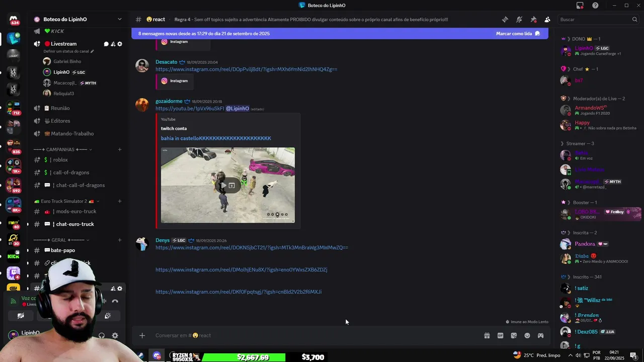Open pinned messages icon
Viewport: 644px width, 362px height.
[x=533, y=20]
